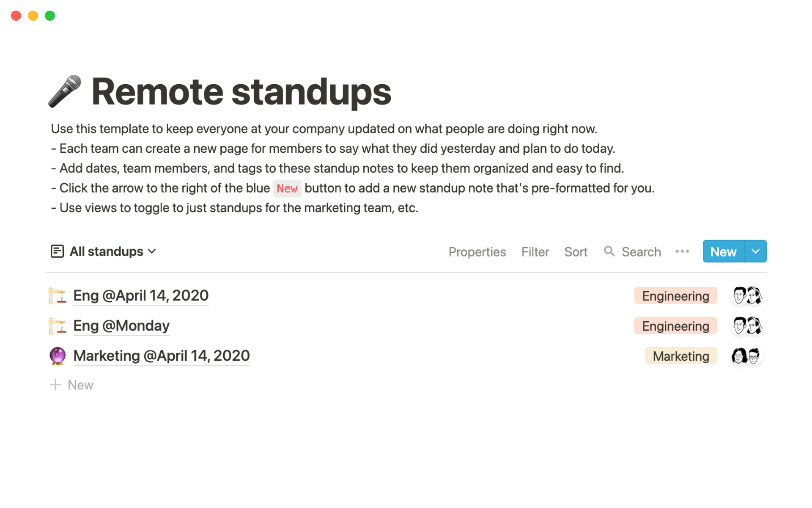Click the crane icon beside Eng @April 14, 2020

(x=57, y=295)
